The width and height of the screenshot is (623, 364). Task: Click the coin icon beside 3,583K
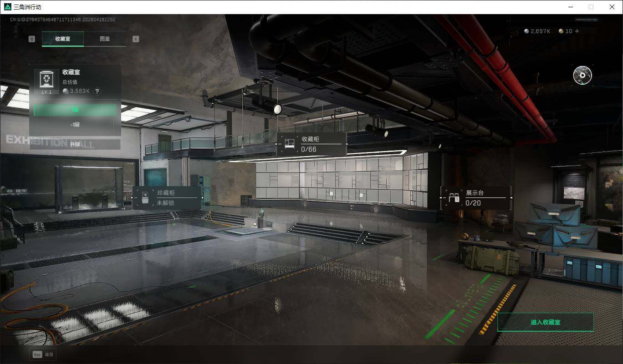pos(66,91)
